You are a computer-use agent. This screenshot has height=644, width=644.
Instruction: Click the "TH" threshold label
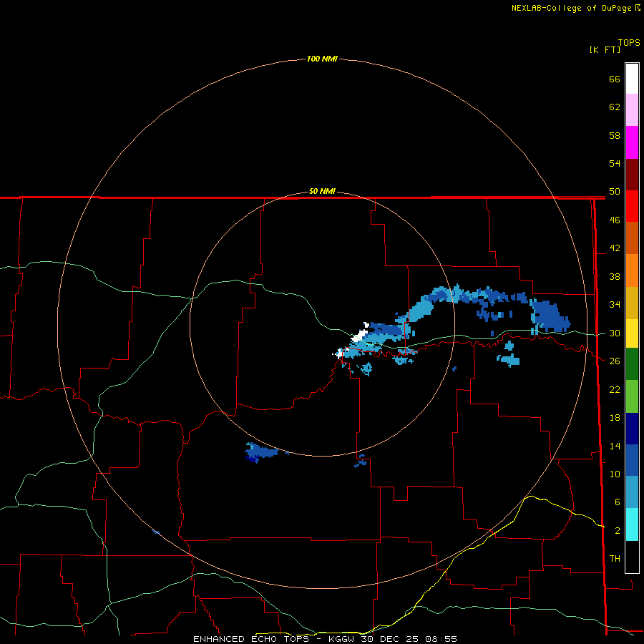click(x=615, y=559)
